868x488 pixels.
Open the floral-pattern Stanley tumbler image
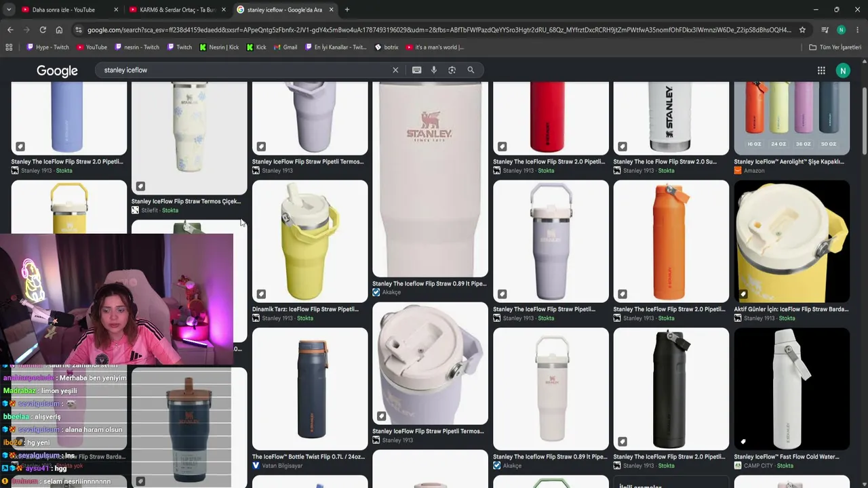click(x=189, y=138)
